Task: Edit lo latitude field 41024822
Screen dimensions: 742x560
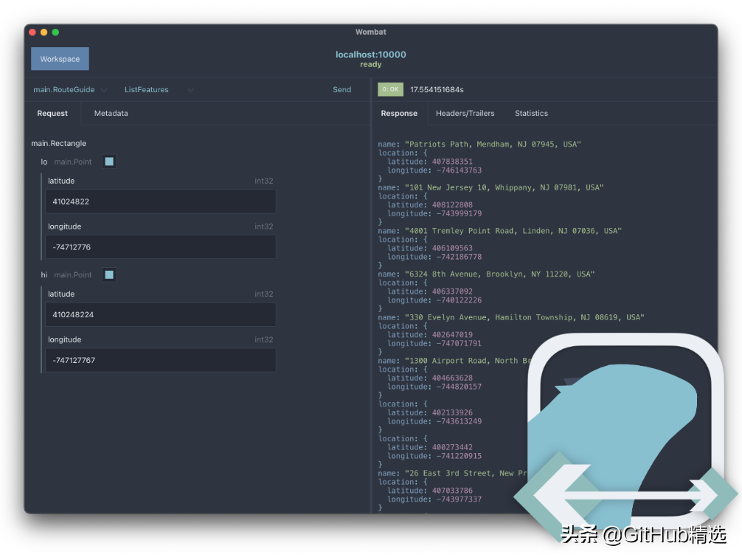Action: click(x=160, y=201)
